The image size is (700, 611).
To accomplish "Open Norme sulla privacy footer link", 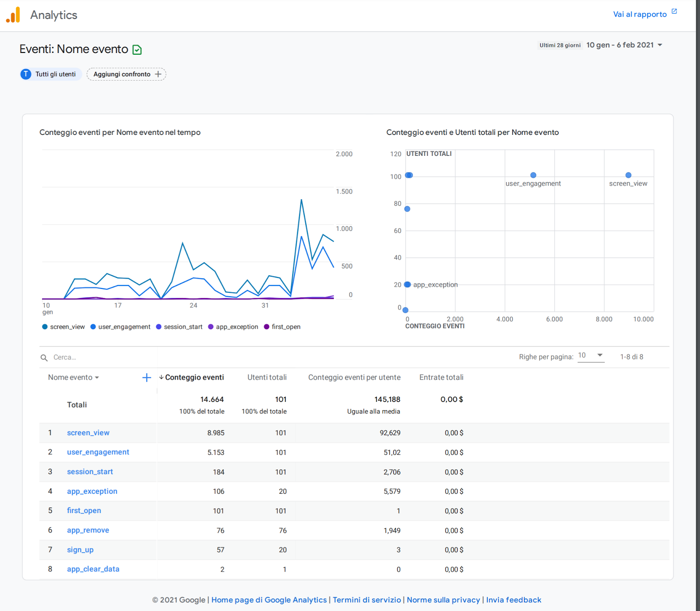I will pos(443,600).
